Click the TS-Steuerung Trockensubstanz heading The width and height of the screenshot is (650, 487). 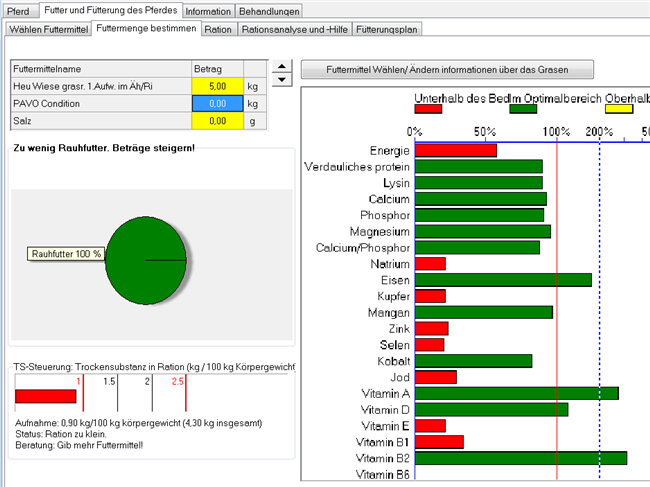click(154, 367)
